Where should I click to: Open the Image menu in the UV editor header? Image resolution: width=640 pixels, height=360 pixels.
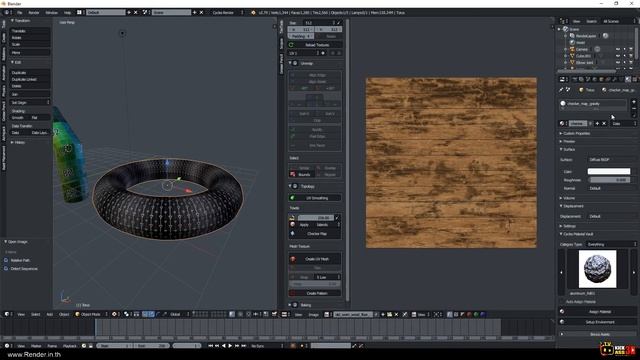click(x=313, y=314)
